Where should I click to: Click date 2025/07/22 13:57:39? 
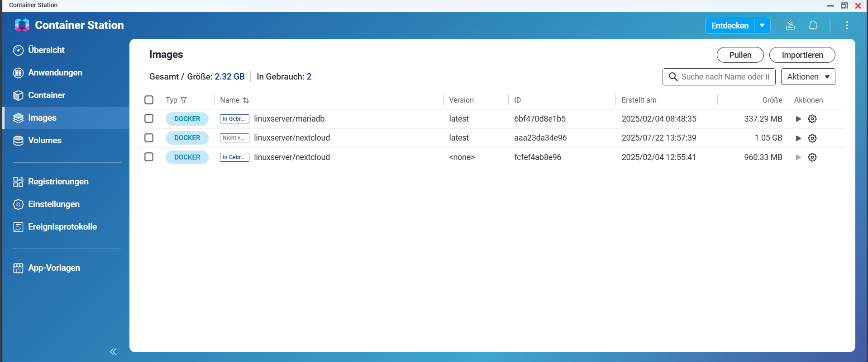658,138
